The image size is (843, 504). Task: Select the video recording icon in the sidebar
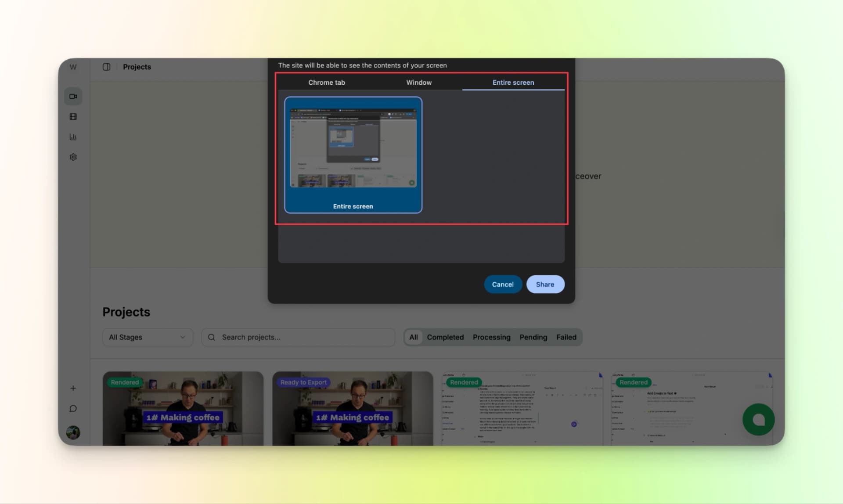point(73,96)
